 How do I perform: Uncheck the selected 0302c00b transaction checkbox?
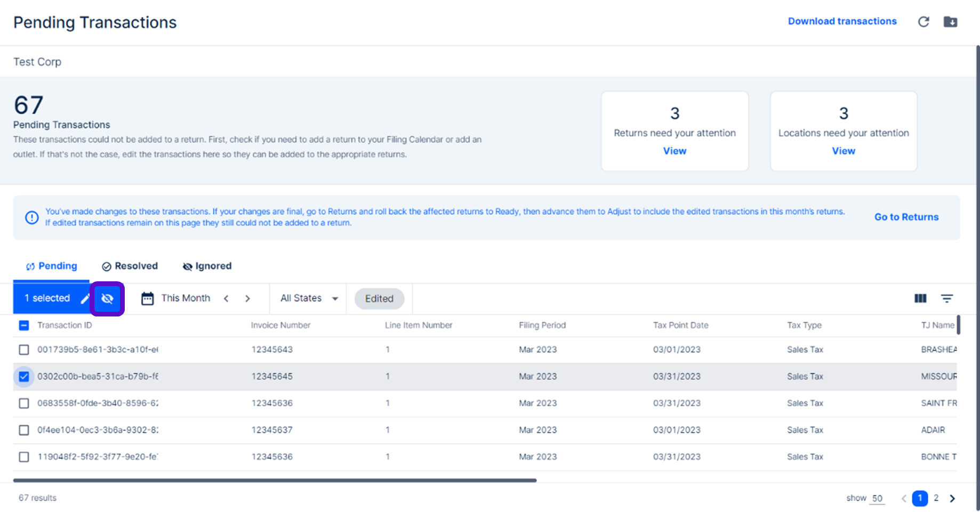[24, 377]
